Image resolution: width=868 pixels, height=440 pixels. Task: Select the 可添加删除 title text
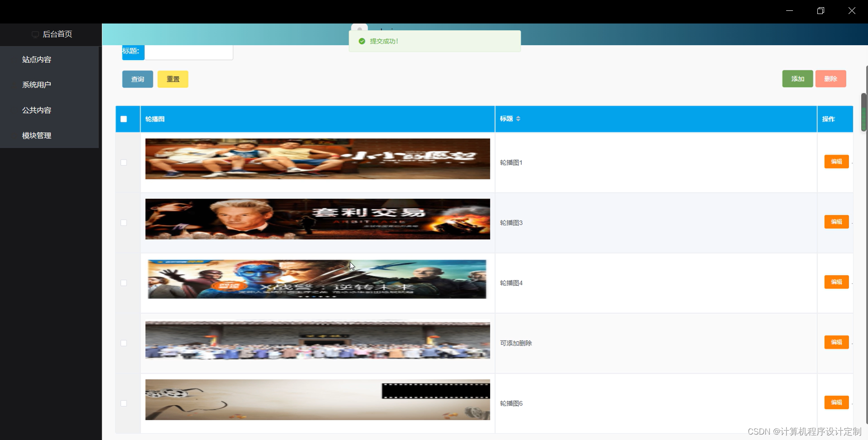[x=516, y=343]
